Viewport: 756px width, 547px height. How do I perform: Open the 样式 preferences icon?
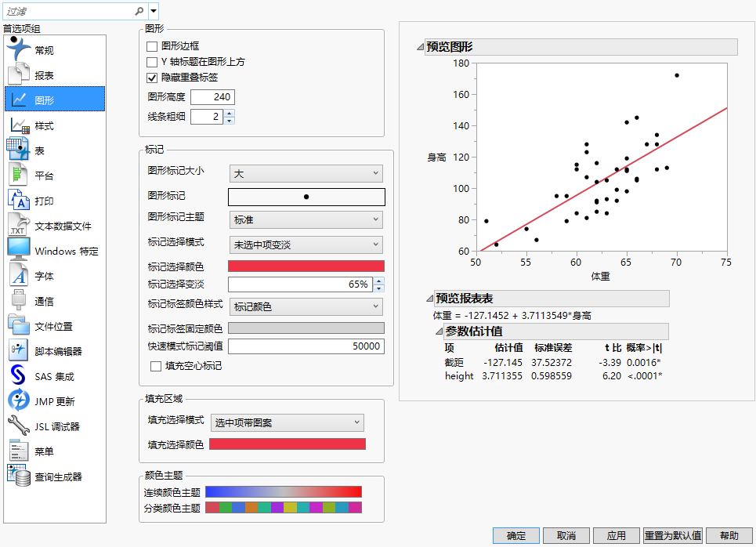(x=20, y=125)
